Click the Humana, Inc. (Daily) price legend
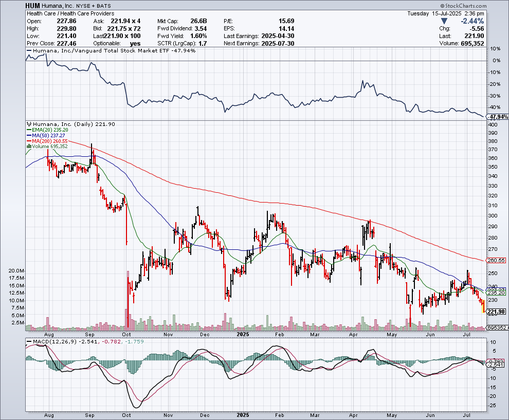The image size is (509, 420). 71,124
